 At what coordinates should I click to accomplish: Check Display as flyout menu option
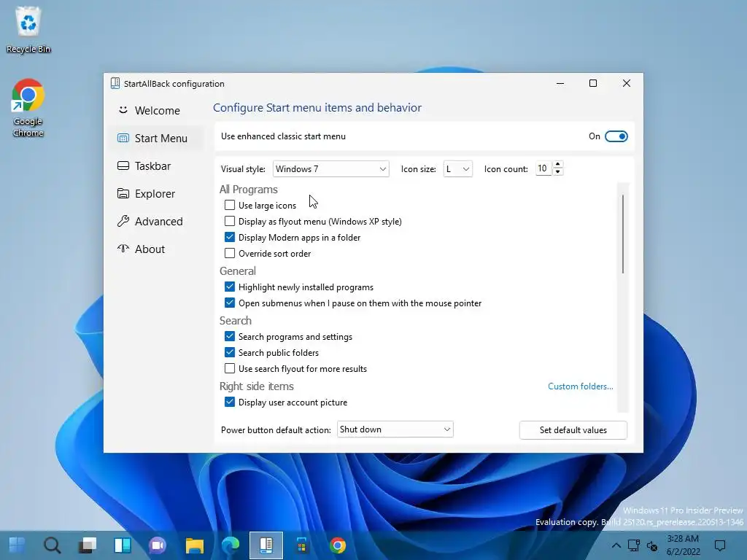(230, 222)
